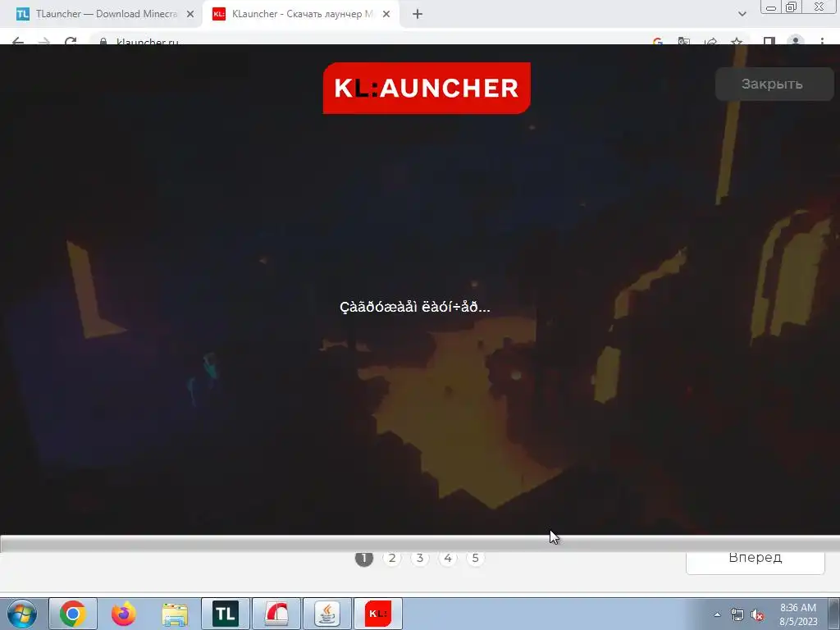Open a new browser tab
840x630 pixels.
(x=418, y=15)
